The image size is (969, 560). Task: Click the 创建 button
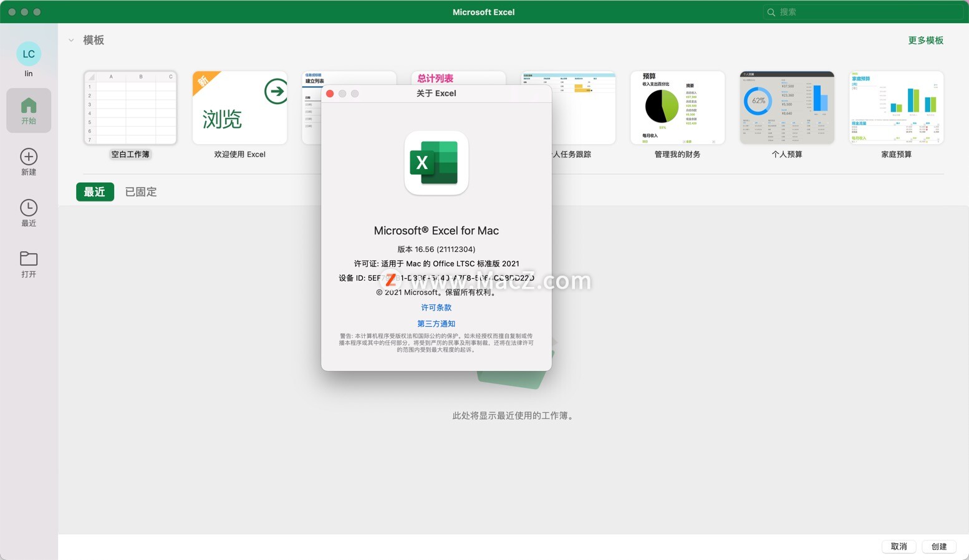(939, 546)
